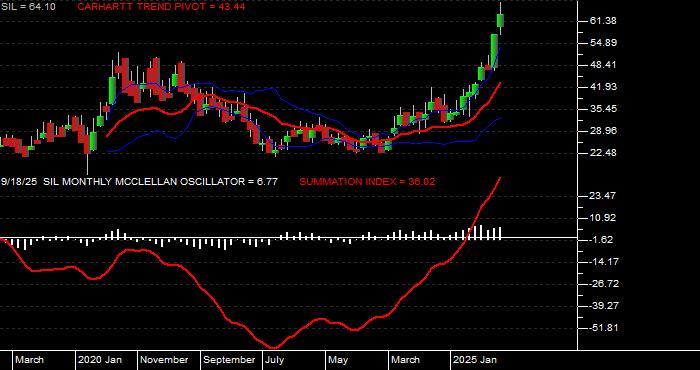Pick the 28.96 price axis label
Screen dimensions: 700x370
(x=603, y=131)
